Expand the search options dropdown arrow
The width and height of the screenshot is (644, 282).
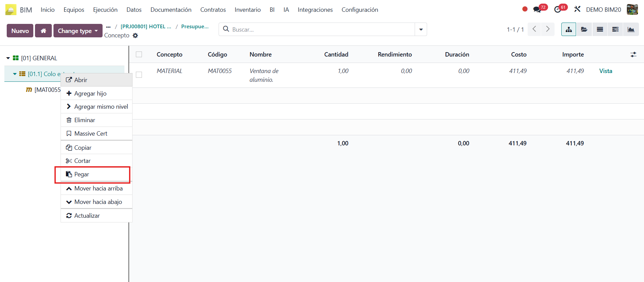pyautogui.click(x=421, y=30)
